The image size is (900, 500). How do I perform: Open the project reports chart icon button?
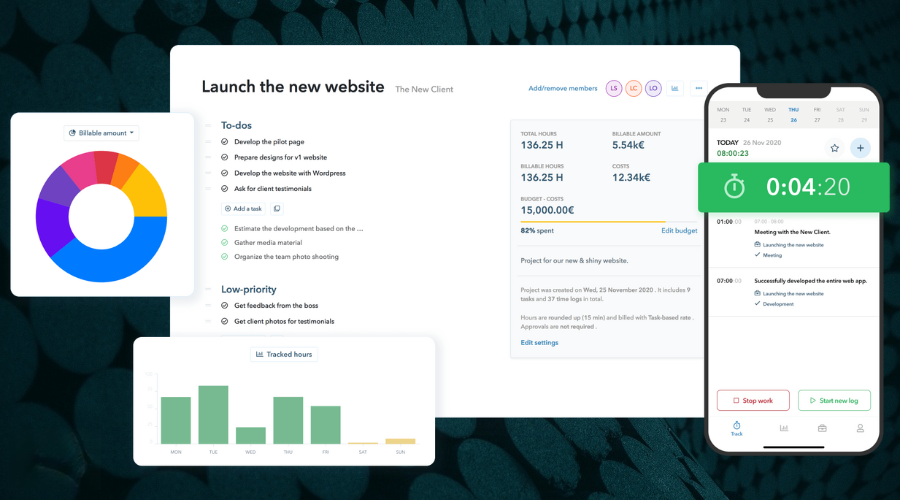pyautogui.click(x=675, y=88)
